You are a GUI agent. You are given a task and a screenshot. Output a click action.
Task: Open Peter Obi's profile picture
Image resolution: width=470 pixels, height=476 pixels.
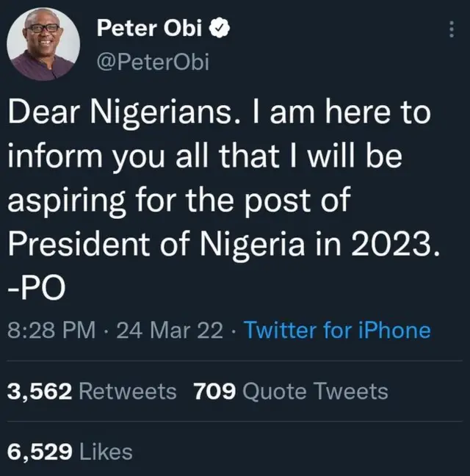[43, 45]
